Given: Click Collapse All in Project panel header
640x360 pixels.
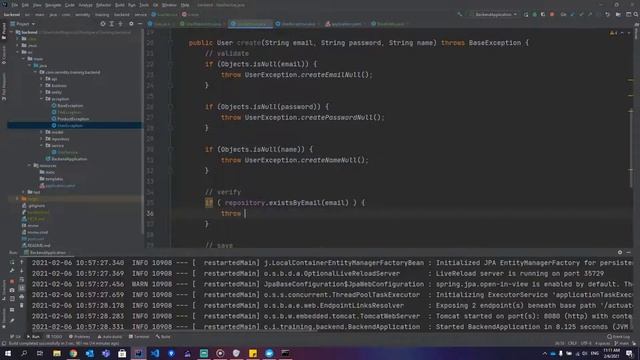Looking at the screenshot, I should point(120,24).
